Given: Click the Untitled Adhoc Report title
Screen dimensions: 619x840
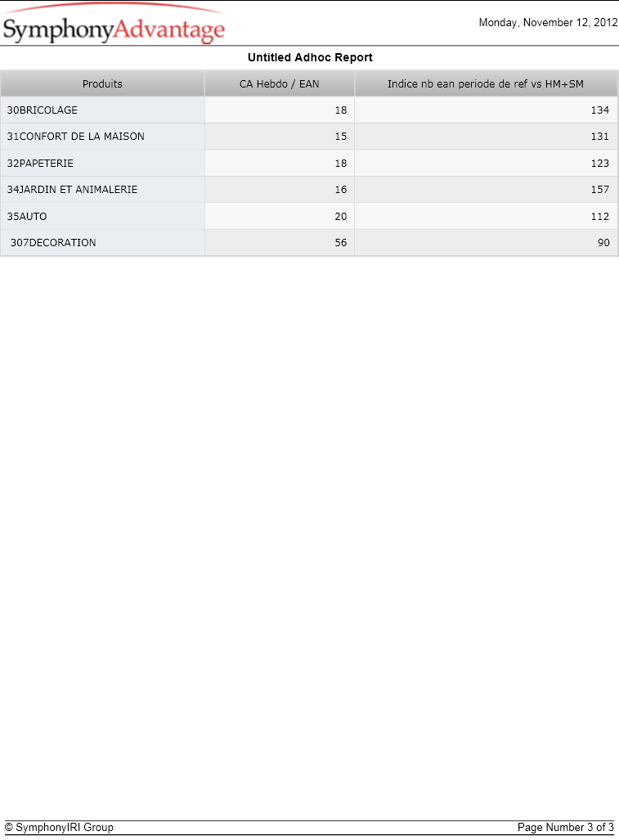Looking at the screenshot, I should [x=310, y=57].
